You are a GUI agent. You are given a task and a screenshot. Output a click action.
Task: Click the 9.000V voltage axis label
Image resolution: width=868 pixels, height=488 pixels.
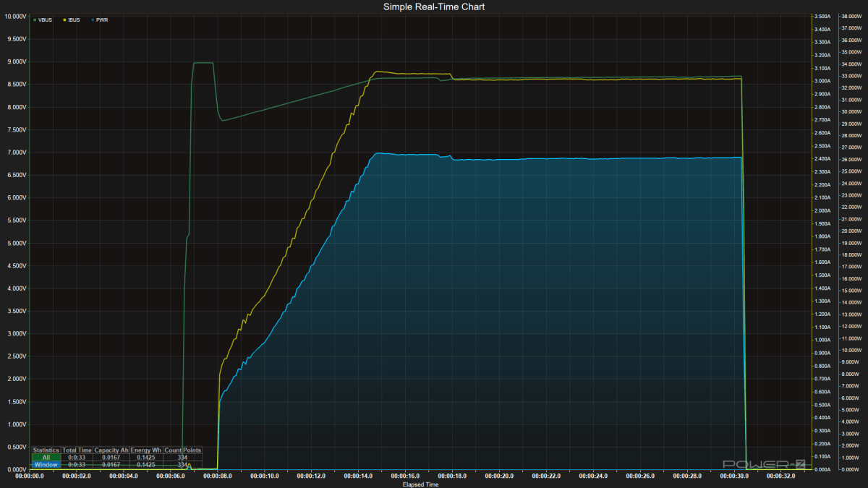[16, 61]
